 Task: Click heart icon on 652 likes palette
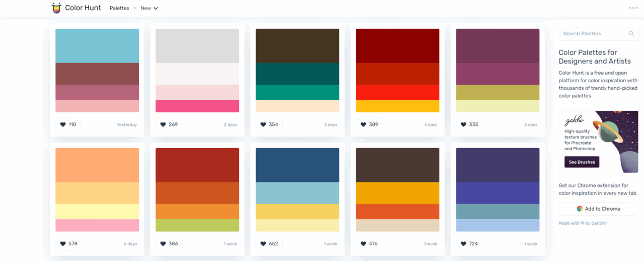(264, 244)
